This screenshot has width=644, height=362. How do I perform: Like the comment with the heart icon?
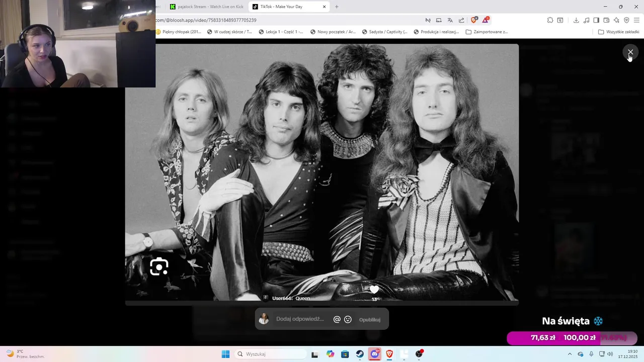click(x=374, y=290)
